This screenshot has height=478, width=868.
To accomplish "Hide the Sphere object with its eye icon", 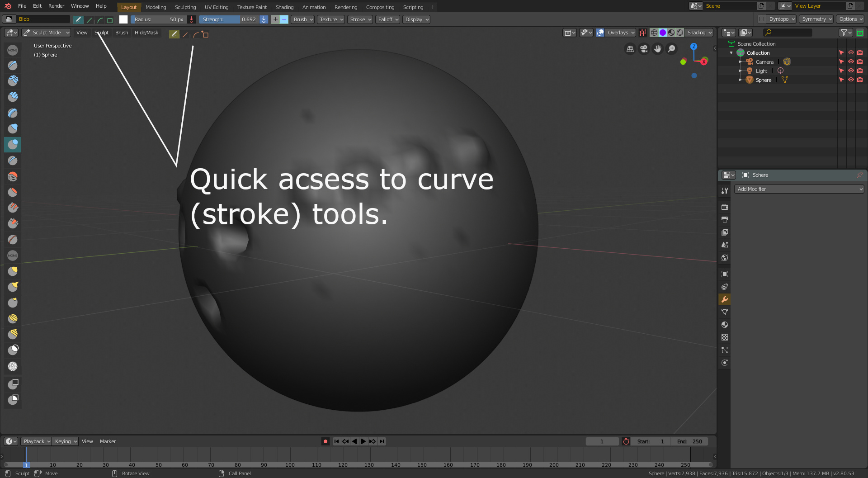I will pos(851,80).
